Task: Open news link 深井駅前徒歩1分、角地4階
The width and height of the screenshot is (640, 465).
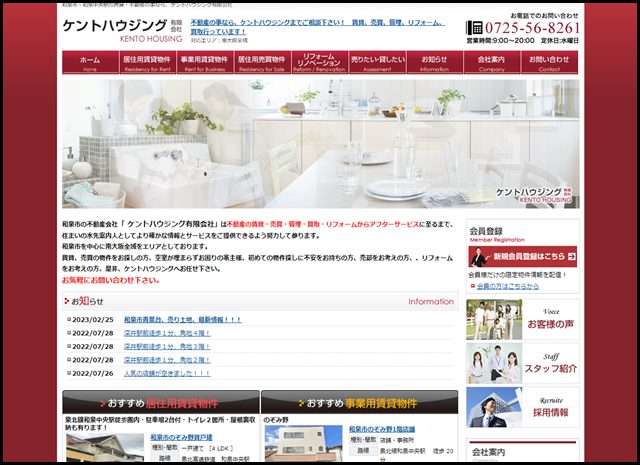Action: 167,333
